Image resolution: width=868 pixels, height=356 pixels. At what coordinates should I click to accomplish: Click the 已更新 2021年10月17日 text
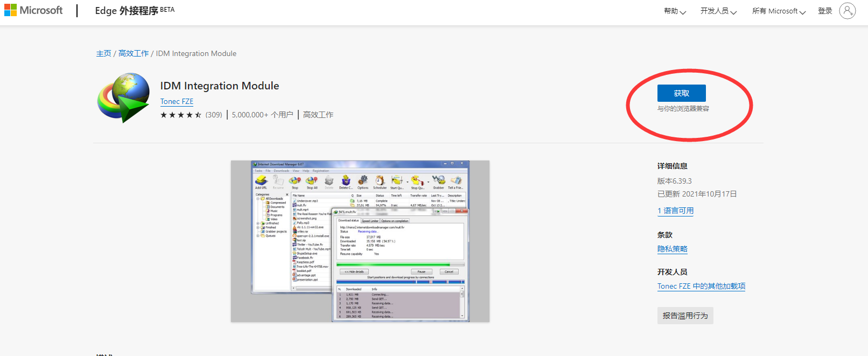[697, 194]
